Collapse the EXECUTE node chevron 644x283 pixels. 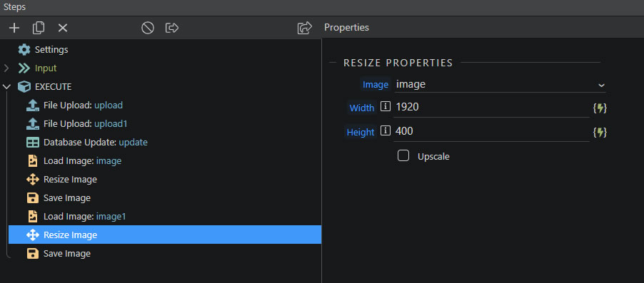click(x=6, y=86)
